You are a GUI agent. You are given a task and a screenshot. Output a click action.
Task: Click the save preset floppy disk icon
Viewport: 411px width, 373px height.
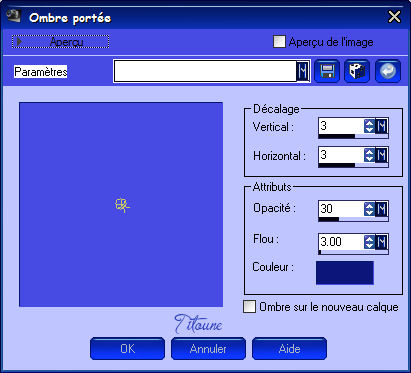coord(327,71)
